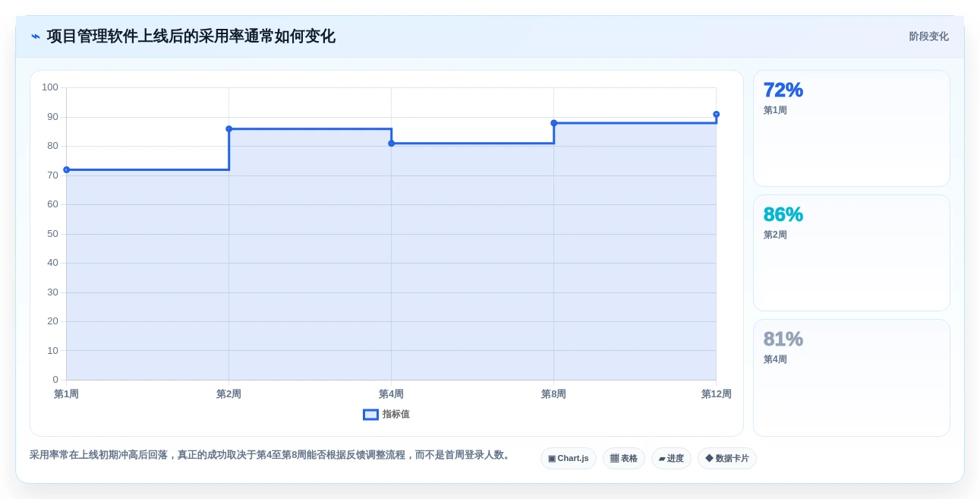The image size is (980, 499).
Task: Click the 第2周 x-axis label
Action: pyautogui.click(x=229, y=394)
